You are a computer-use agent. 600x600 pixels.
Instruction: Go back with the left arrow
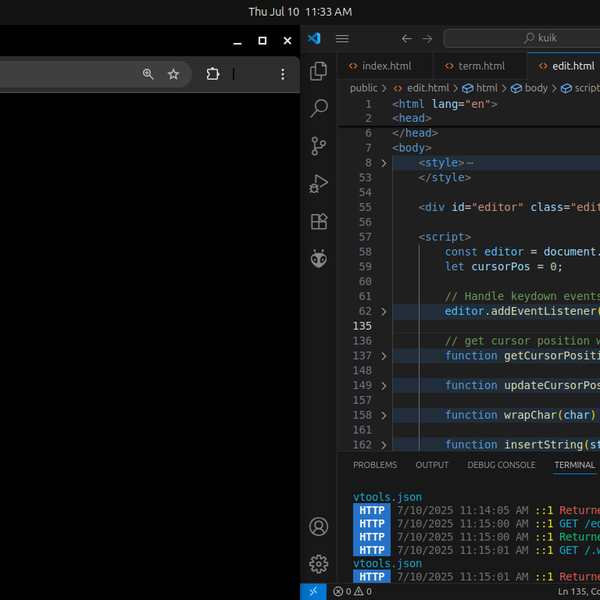tap(407, 38)
